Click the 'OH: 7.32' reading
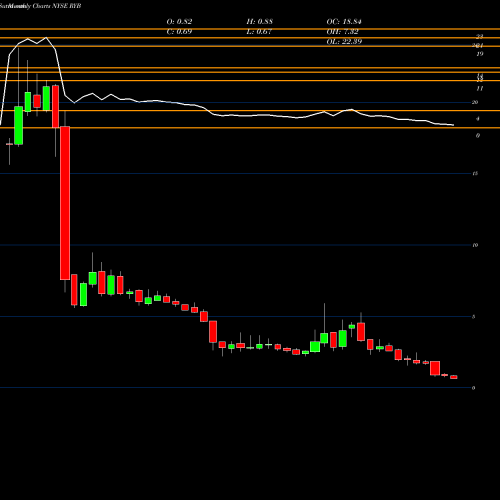 pos(342,32)
